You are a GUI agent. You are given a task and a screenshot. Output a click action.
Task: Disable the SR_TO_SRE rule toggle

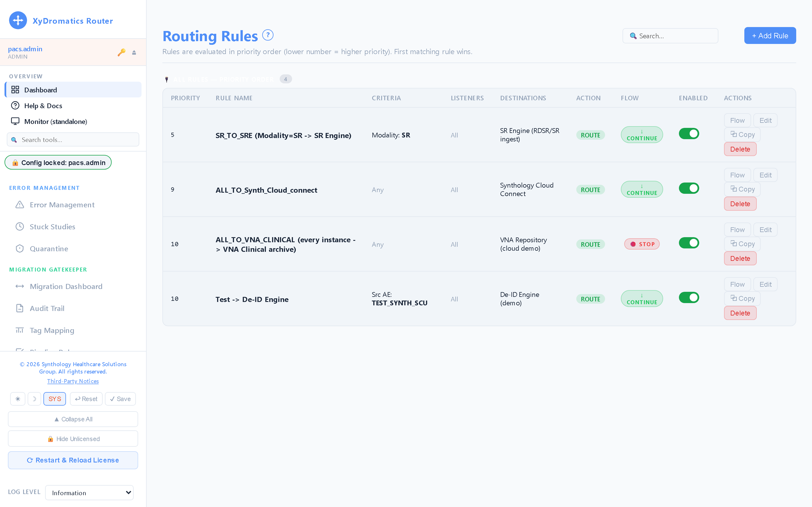[x=689, y=134]
